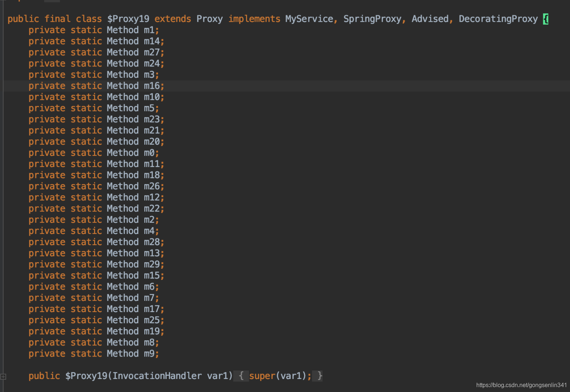Click field m19
Screen dimensions: 570x392
point(152,332)
